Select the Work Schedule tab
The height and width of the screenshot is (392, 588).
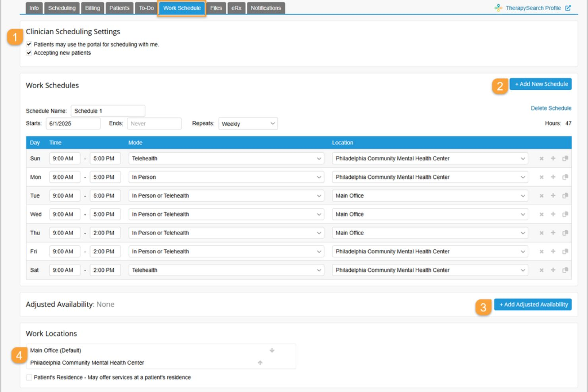pos(182,8)
